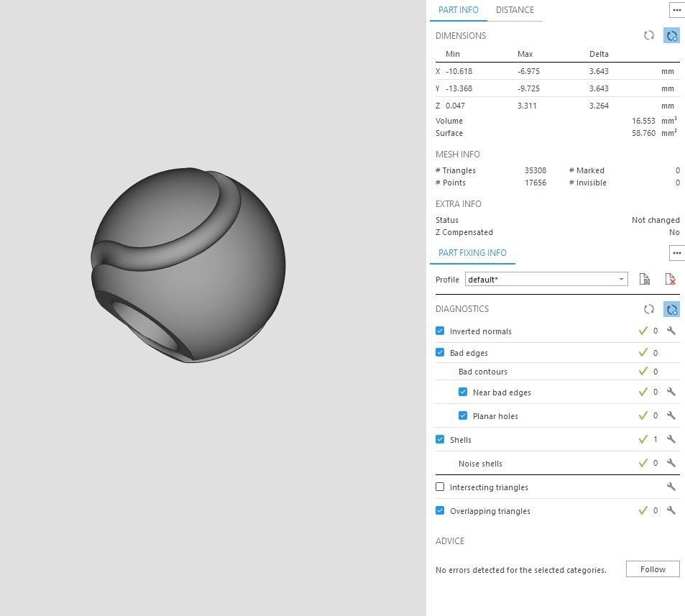Click the Triangles count 35308
Image resolution: width=685 pixels, height=616 pixels.
(x=535, y=170)
